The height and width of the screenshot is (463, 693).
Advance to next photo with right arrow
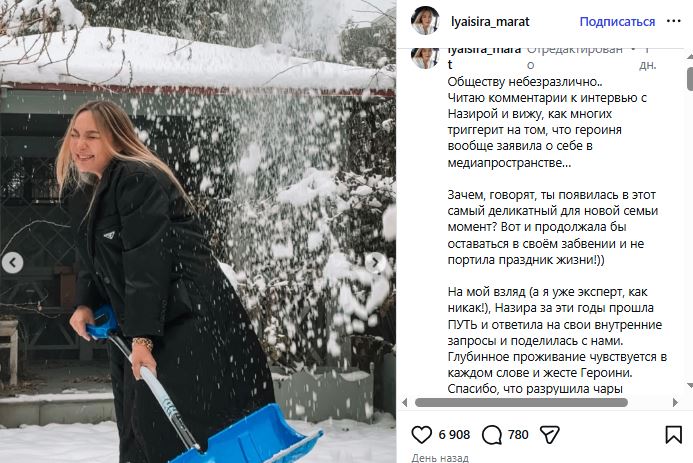pyautogui.click(x=375, y=263)
